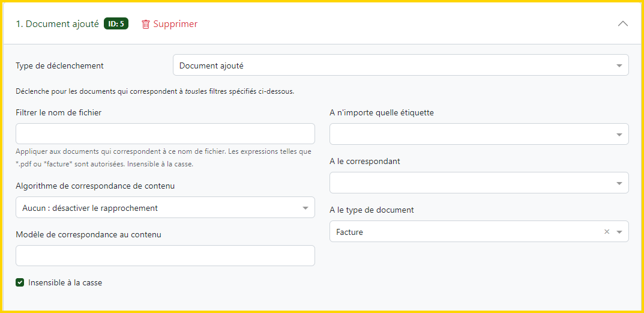This screenshot has height=313, width=644.
Task: Click the selected Facture document type value
Action: point(349,232)
